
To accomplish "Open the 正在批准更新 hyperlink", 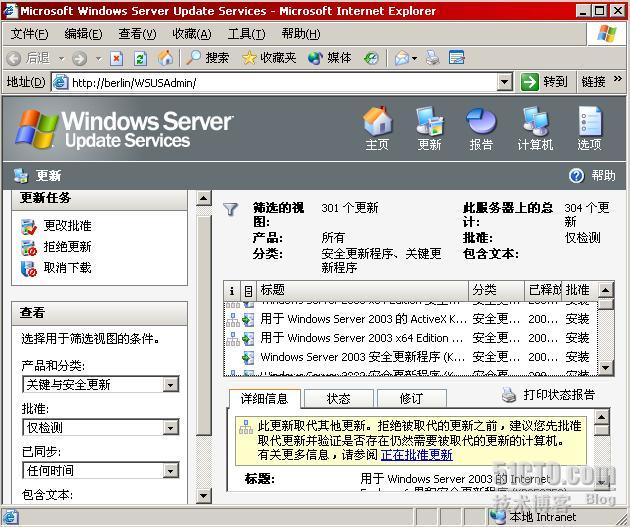I will point(416,455).
